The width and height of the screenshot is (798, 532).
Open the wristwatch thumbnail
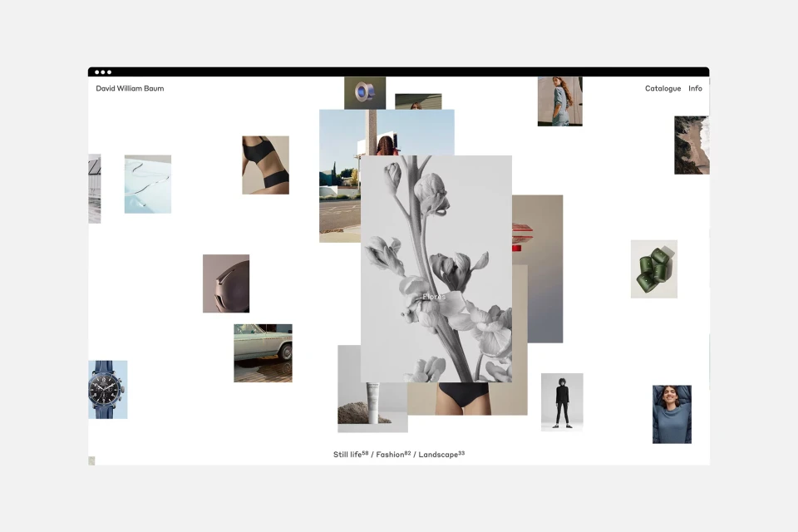coord(106,390)
